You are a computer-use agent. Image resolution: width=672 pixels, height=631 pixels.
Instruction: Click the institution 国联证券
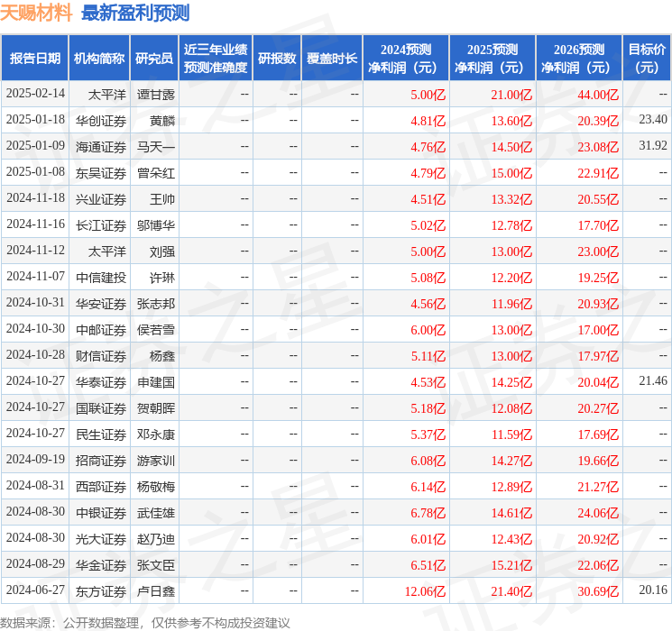[101, 408]
